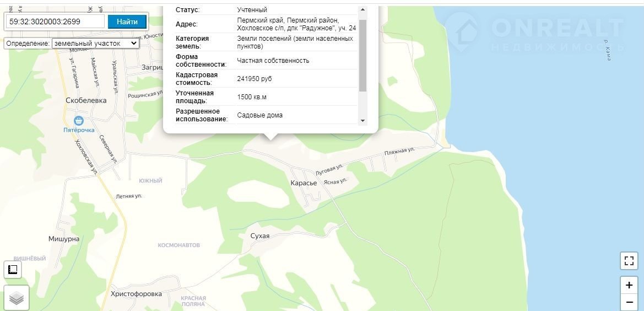Click the popup scrollbar down arrow
Image resolution: width=644 pixels, height=311 pixels.
coord(362,120)
